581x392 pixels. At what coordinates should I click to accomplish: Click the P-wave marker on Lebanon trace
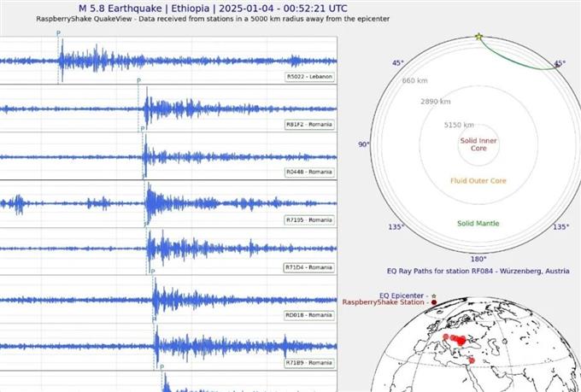(x=58, y=33)
